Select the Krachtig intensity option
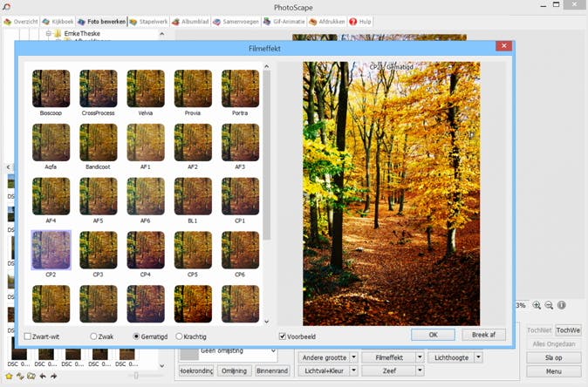Screen dimensions: 588x387 tap(180, 336)
